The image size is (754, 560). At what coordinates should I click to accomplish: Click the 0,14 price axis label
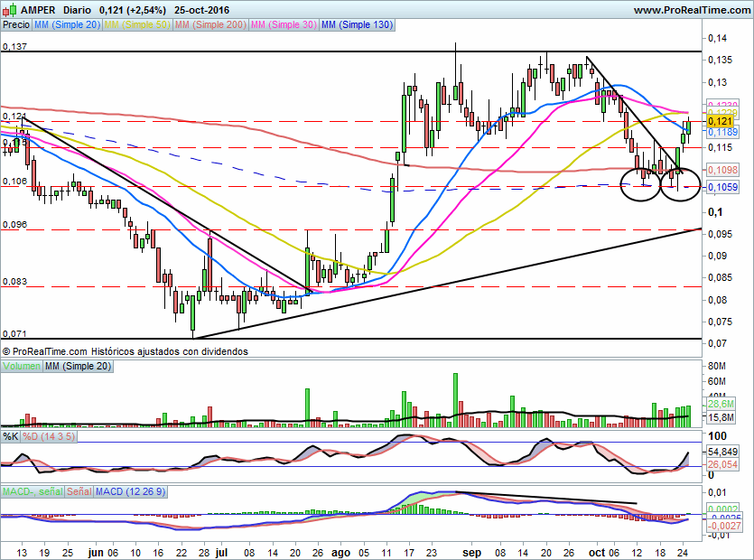718,38
